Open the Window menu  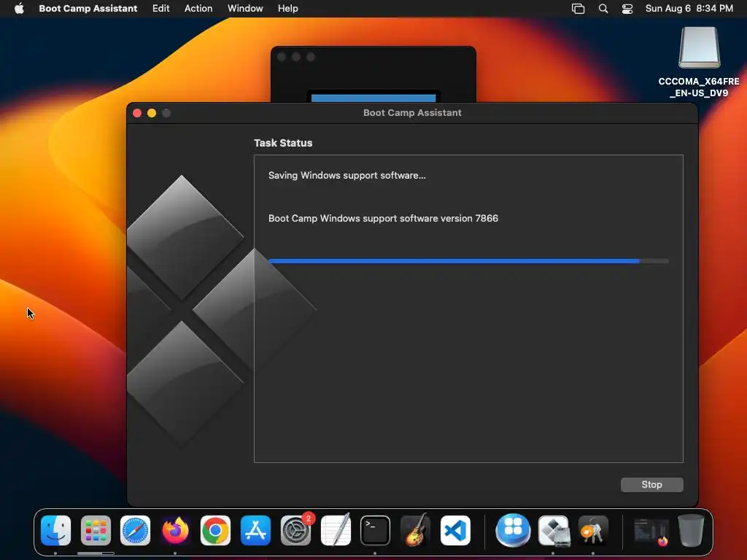coord(245,8)
